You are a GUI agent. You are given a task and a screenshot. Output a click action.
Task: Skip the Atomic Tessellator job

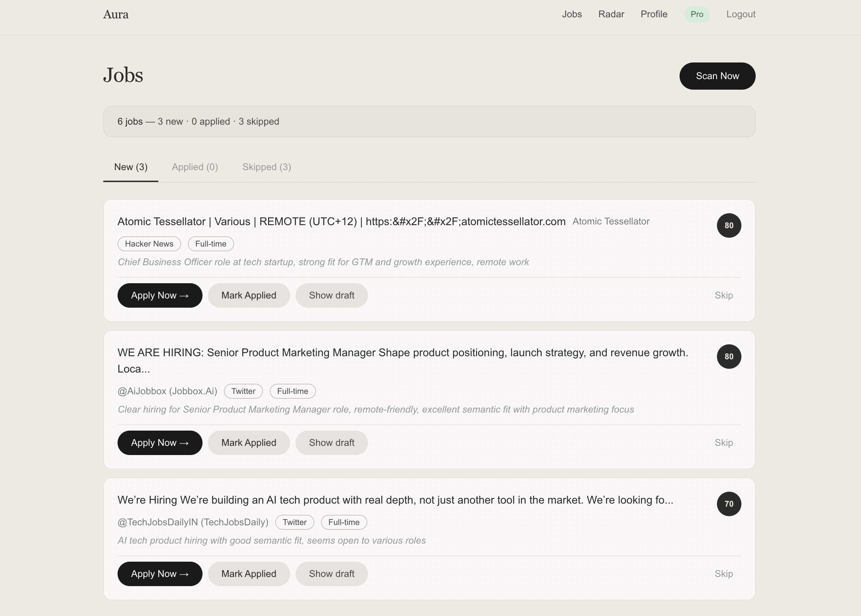tap(723, 295)
